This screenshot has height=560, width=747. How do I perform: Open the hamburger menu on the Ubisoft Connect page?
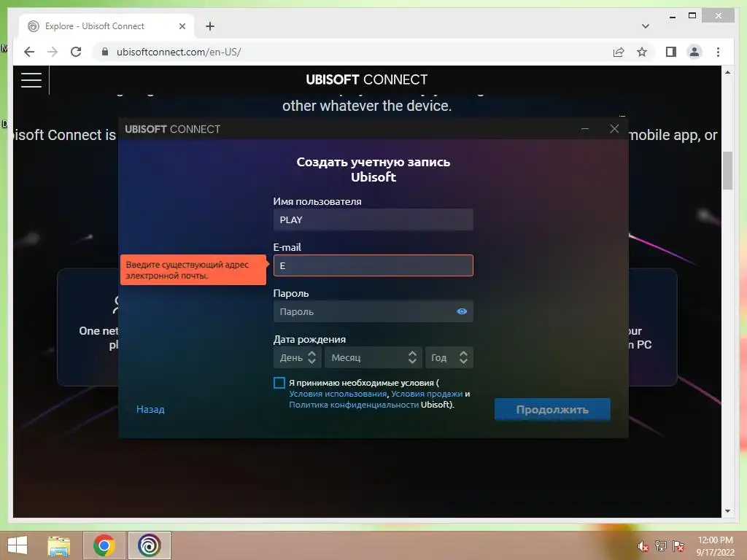(x=31, y=80)
